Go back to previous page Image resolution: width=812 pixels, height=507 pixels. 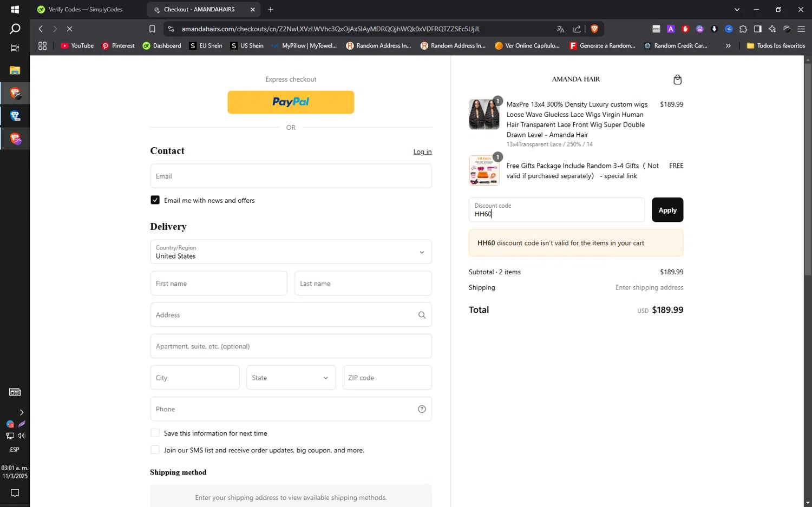[x=41, y=29]
